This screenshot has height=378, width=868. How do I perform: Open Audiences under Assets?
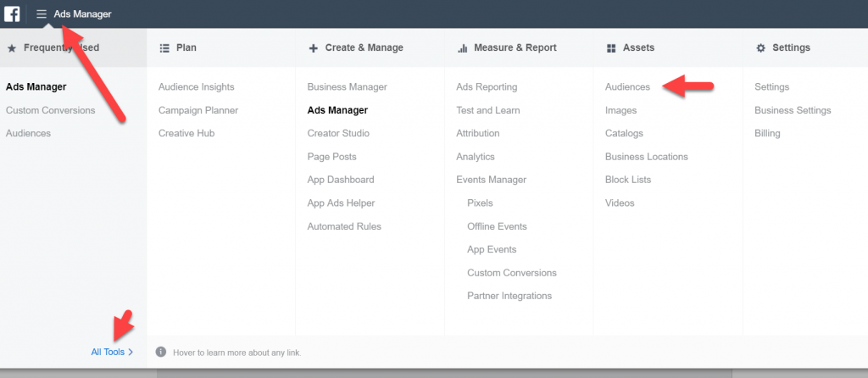click(x=627, y=87)
